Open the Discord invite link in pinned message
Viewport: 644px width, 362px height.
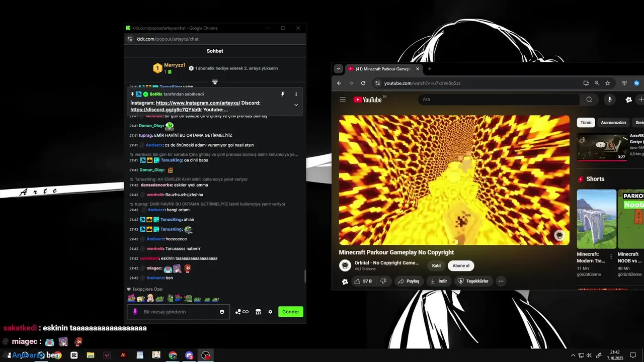click(x=166, y=110)
